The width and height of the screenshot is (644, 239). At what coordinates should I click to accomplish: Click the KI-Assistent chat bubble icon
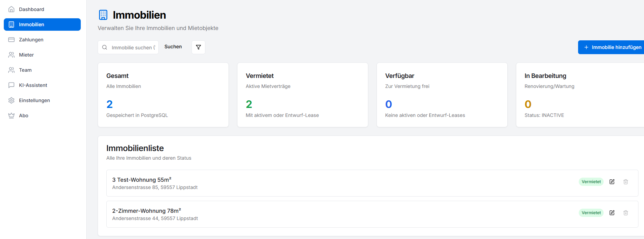tap(11, 85)
